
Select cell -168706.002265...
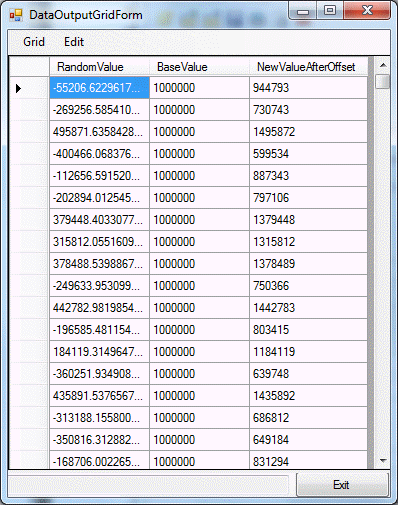tap(100, 460)
